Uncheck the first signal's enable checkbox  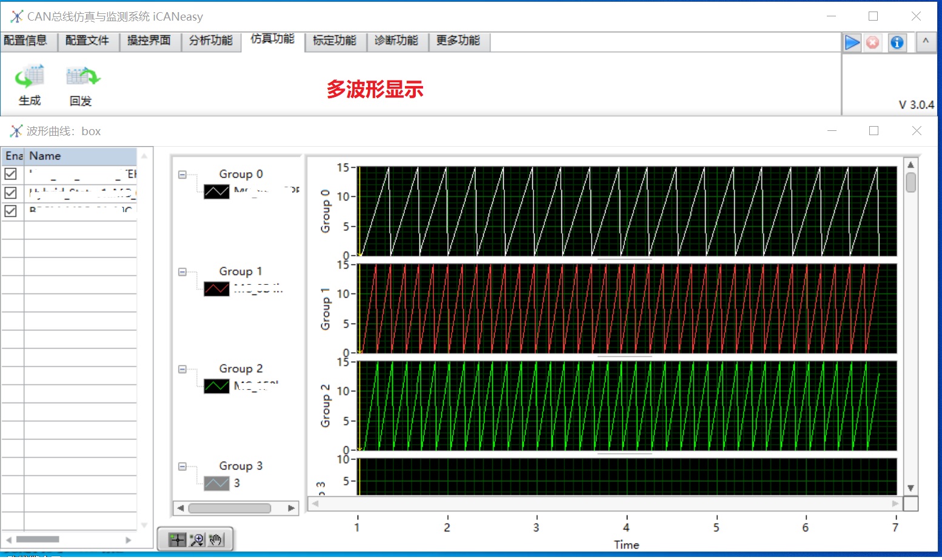coord(11,174)
